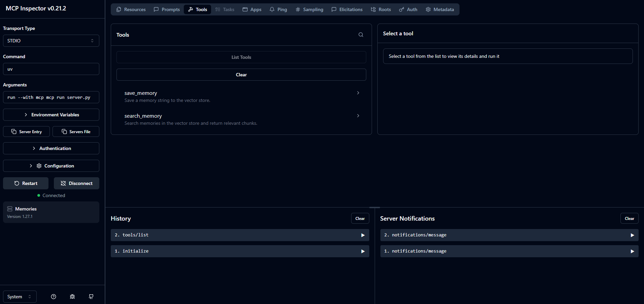
Task: Open the GitHub icon link
Action: [x=91, y=297]
